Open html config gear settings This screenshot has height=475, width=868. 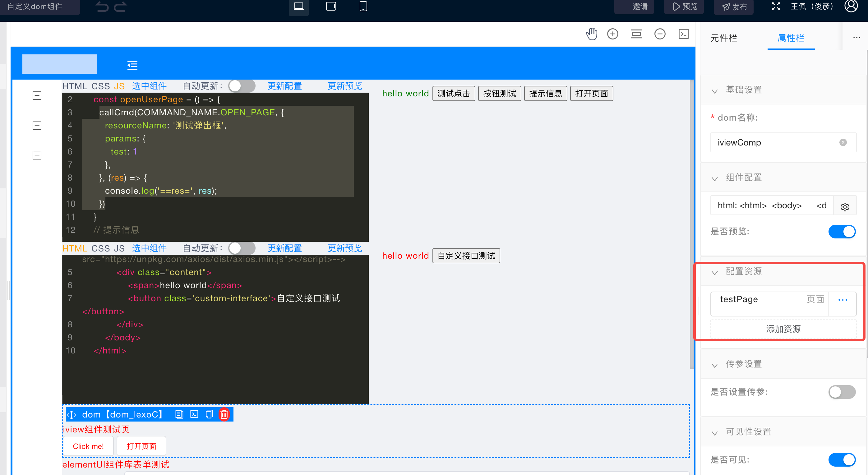(x=845, y=206)
